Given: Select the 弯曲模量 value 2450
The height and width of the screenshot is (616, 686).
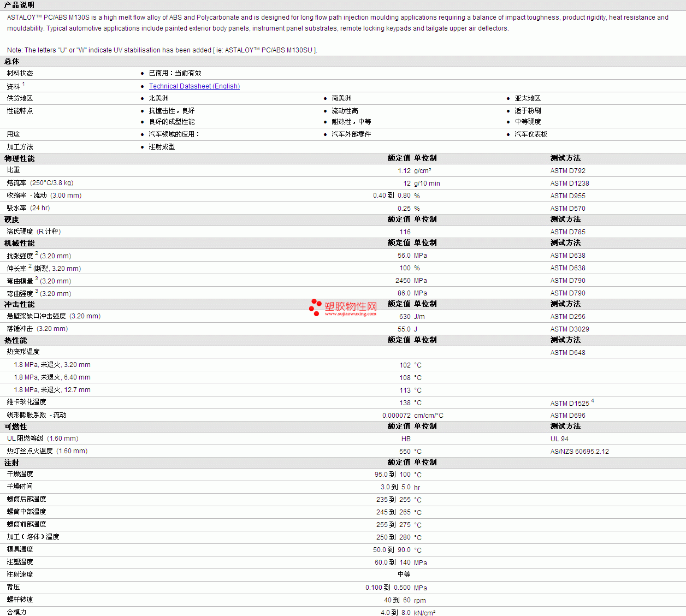Looking at the screenshot, I should click(403, 281).
